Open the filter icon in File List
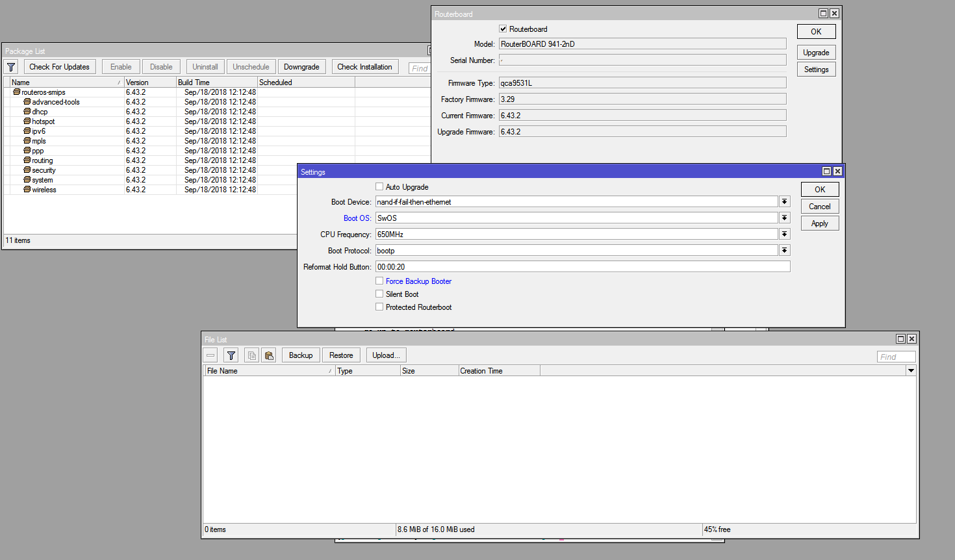This screenshot has height=560, width=955. click(x=231, y=355)
